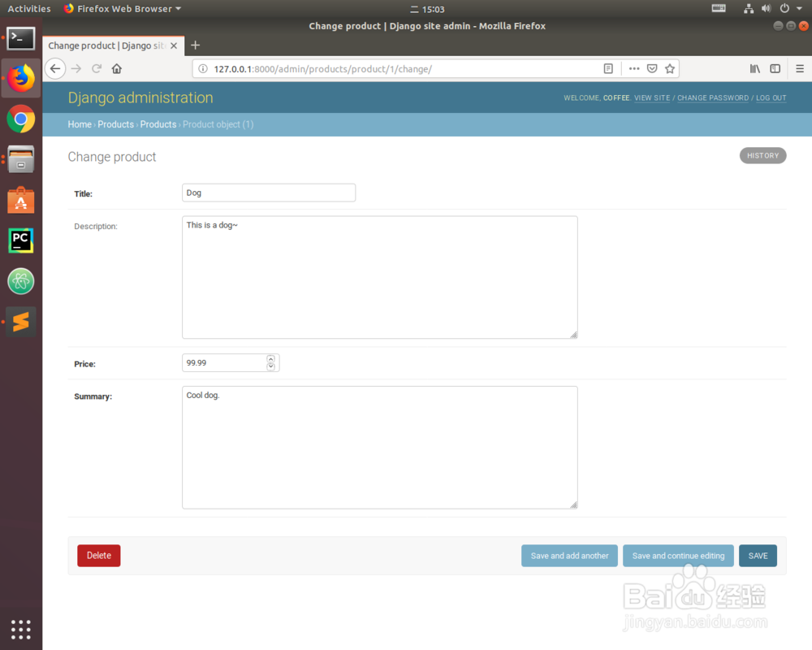
Task: Delete this product
Action: (x=99, y=556)
